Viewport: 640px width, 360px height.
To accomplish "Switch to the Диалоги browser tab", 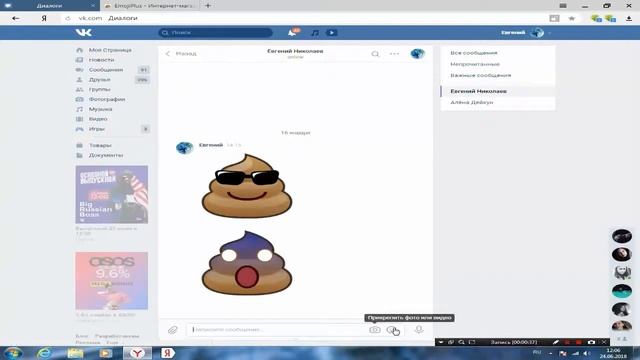I will click(x=49, y=6).
